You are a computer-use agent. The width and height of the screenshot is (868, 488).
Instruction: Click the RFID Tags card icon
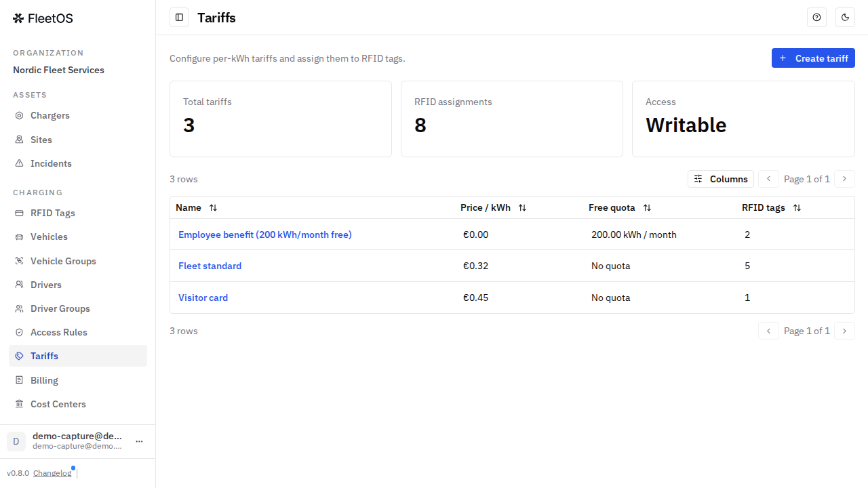(20, 213)
